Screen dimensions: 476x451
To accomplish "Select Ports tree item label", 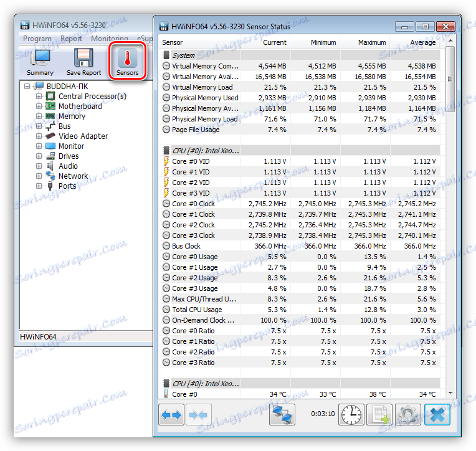I will click(x=67, y=186).
